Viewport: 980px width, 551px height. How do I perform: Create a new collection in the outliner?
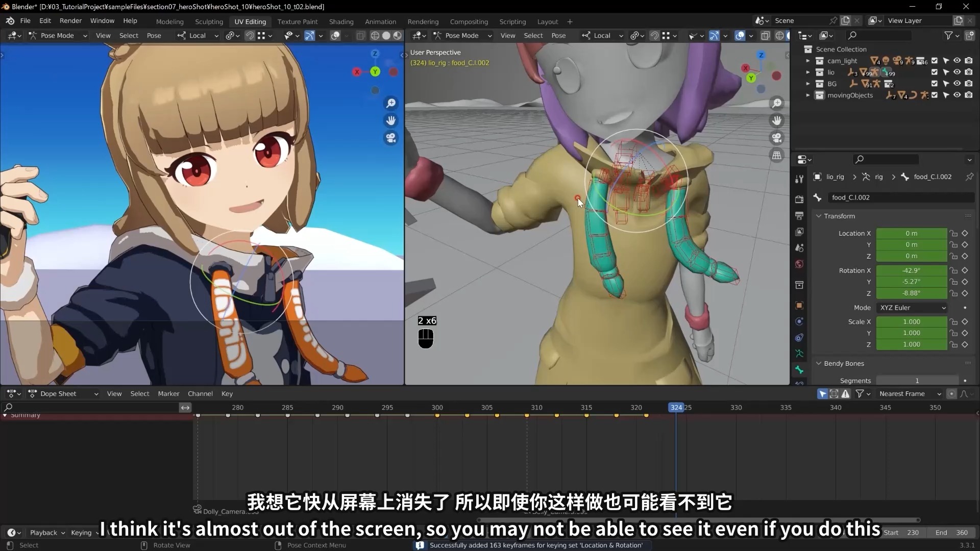coord(969,35)
